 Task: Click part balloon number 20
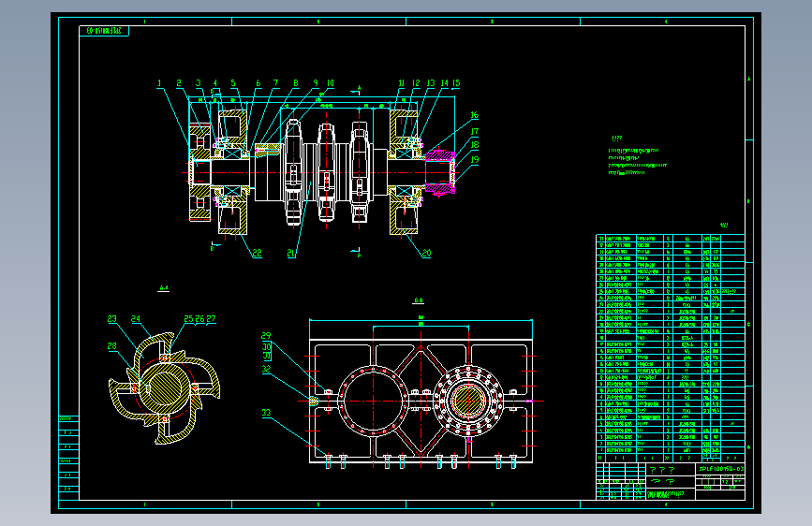(427, 253)
